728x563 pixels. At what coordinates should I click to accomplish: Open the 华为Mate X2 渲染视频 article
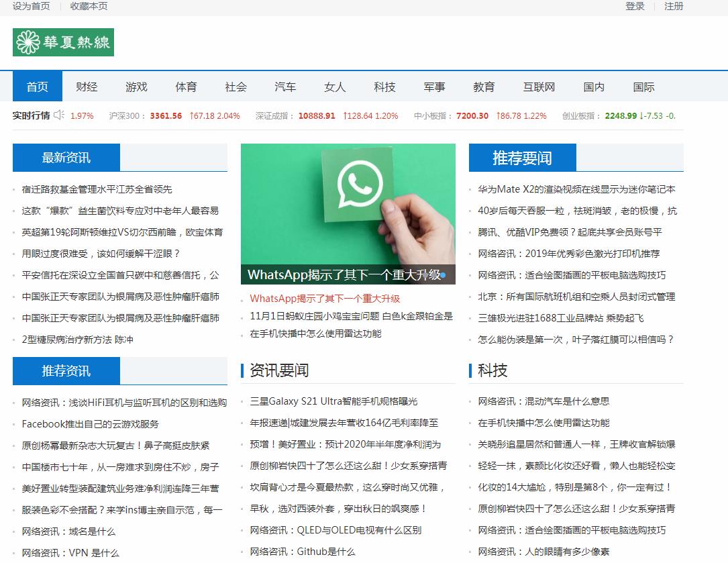click(576, 189)
